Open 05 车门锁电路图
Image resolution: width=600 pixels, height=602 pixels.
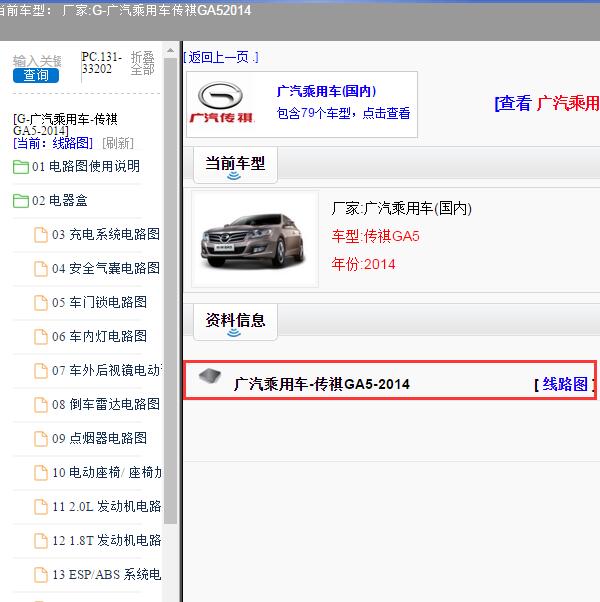pyautogui.click(x=99, y=303)
